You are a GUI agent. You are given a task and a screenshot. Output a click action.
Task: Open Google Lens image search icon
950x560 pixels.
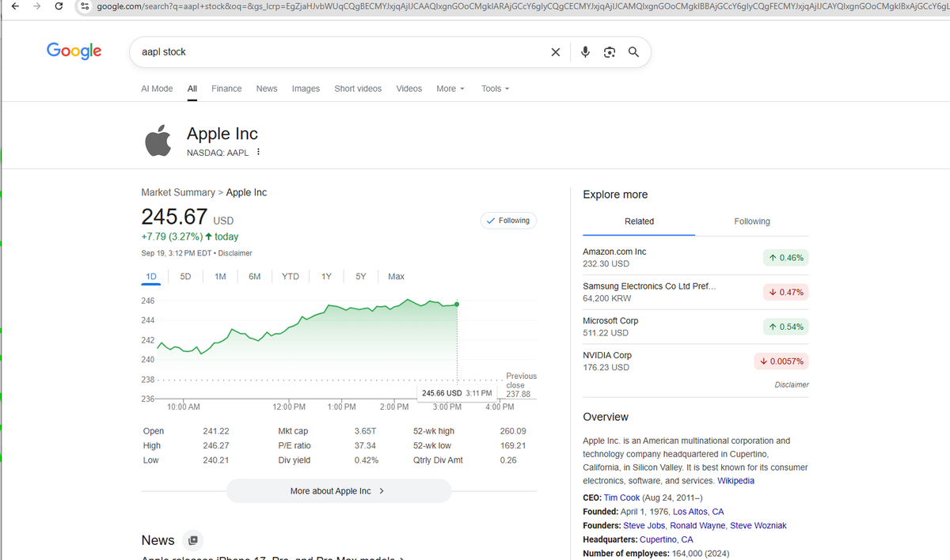click(609, 52)
